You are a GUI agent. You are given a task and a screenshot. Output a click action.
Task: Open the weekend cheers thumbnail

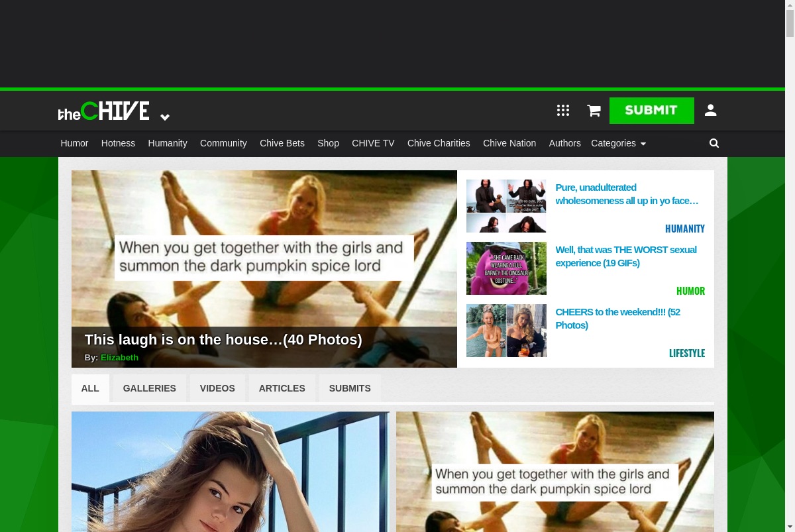pos(506,331)
